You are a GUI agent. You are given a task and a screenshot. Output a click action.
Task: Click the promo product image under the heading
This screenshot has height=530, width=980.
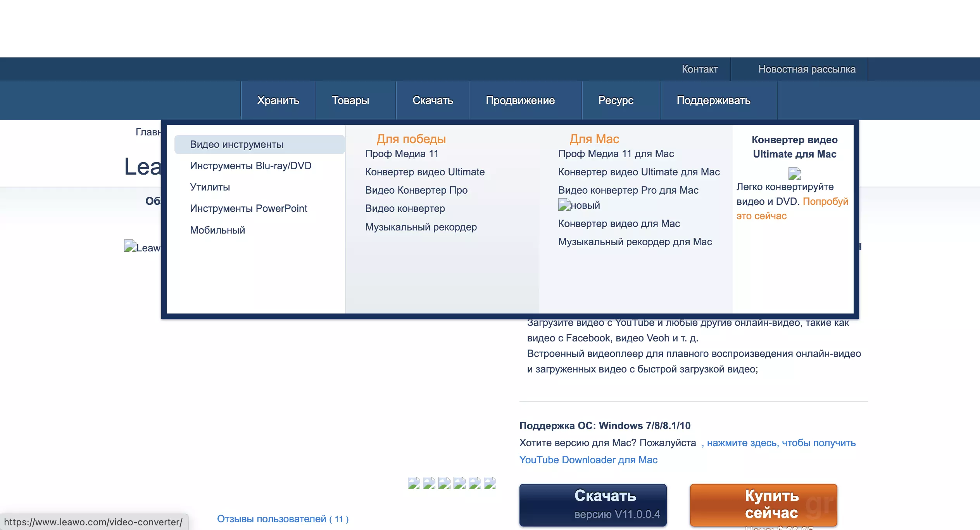[x=795, y=173]
